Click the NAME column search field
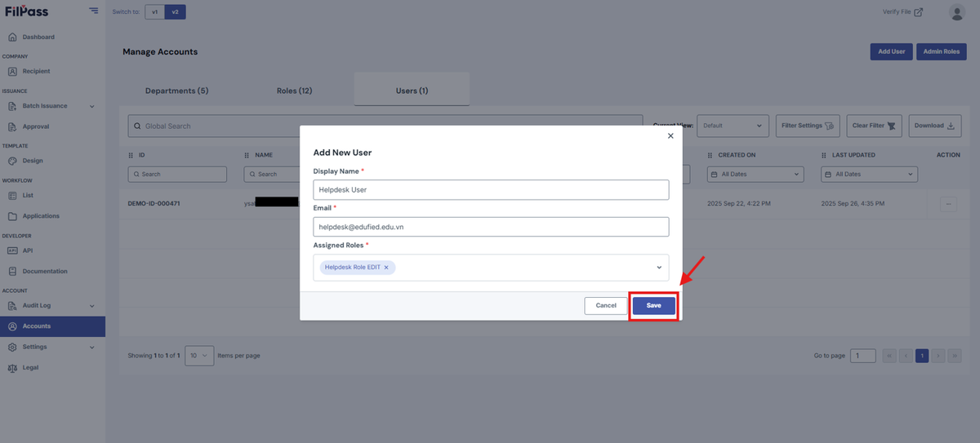Screen dimensions: 980x443 [x=273, y=174]
